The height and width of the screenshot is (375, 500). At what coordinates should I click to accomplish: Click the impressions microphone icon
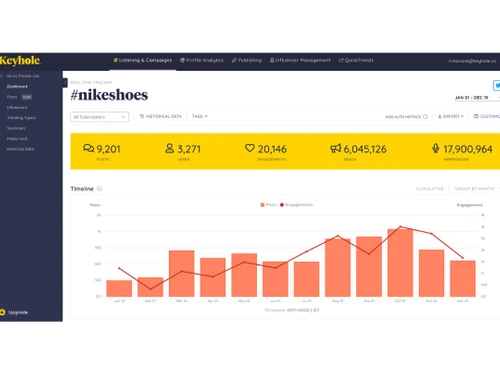point(436,148)
